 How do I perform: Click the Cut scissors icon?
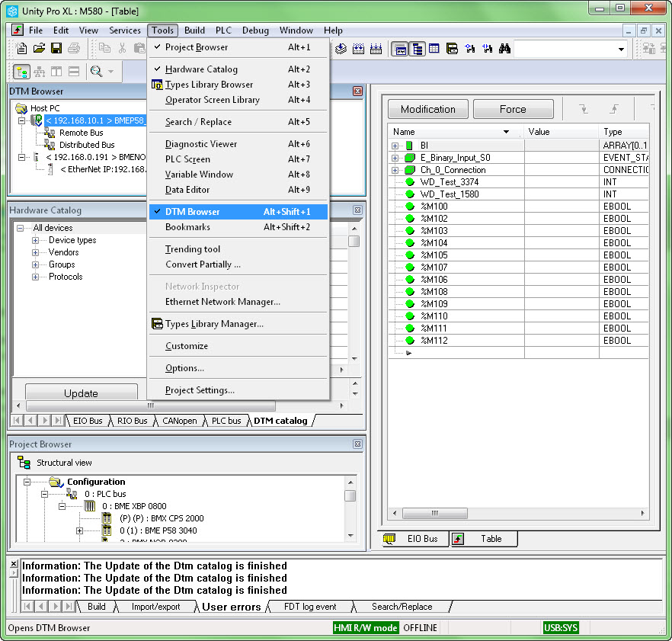122,48
